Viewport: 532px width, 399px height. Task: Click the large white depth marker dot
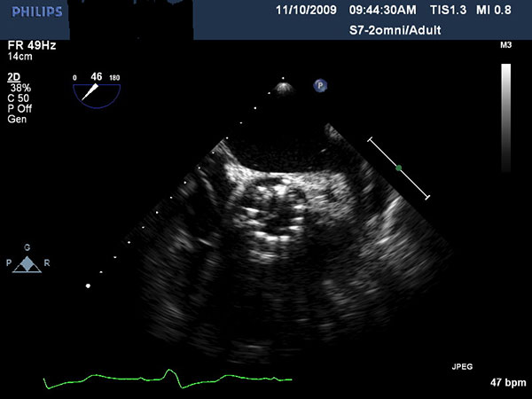(88, 286)
